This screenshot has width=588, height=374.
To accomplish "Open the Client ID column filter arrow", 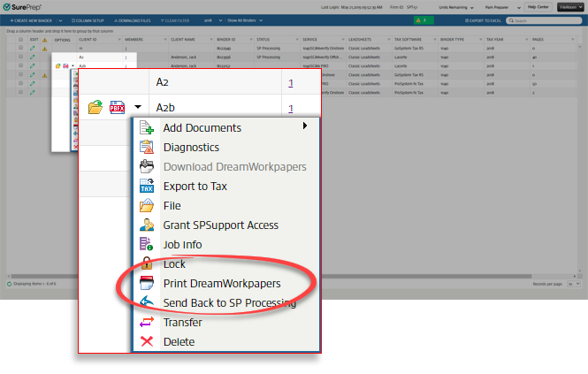I will (x=119, y=40).
